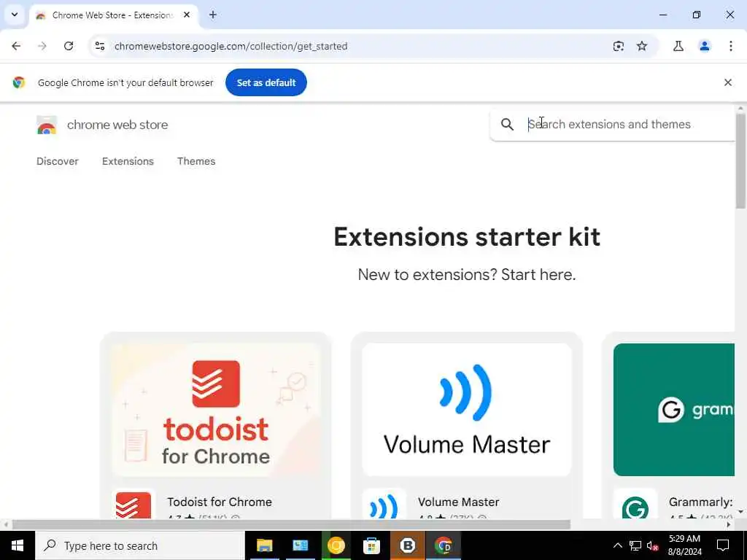The image size is (747, 560).
Task: Open Chrome three-dot menu
Action: (731, 46)
